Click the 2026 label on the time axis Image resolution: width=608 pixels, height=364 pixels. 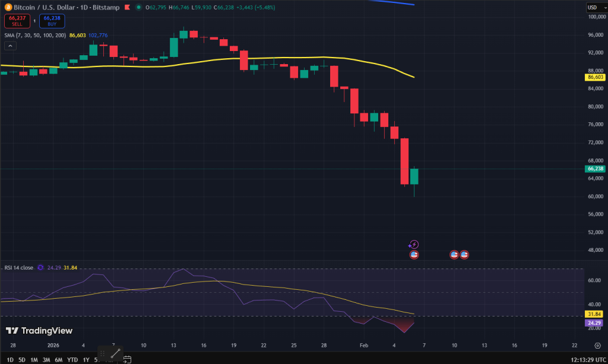(53, 345)
